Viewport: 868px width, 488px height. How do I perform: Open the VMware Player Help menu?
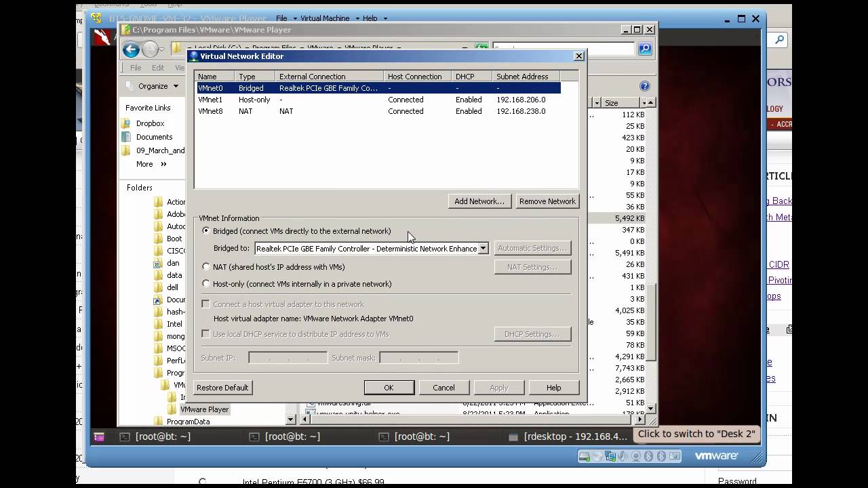tap(370, 18)
